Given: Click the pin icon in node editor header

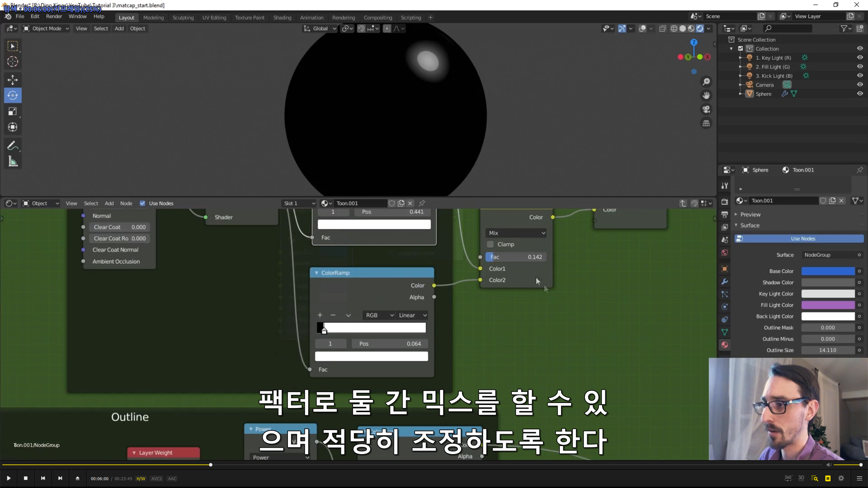Looking at the screenshot, I should coord(422,203).
